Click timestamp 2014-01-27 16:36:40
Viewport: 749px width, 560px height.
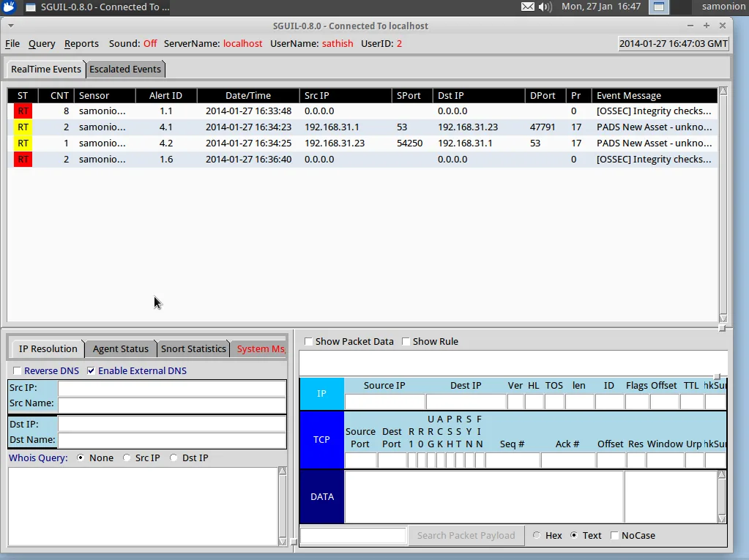pyautogui.click(x=248, y=160)
